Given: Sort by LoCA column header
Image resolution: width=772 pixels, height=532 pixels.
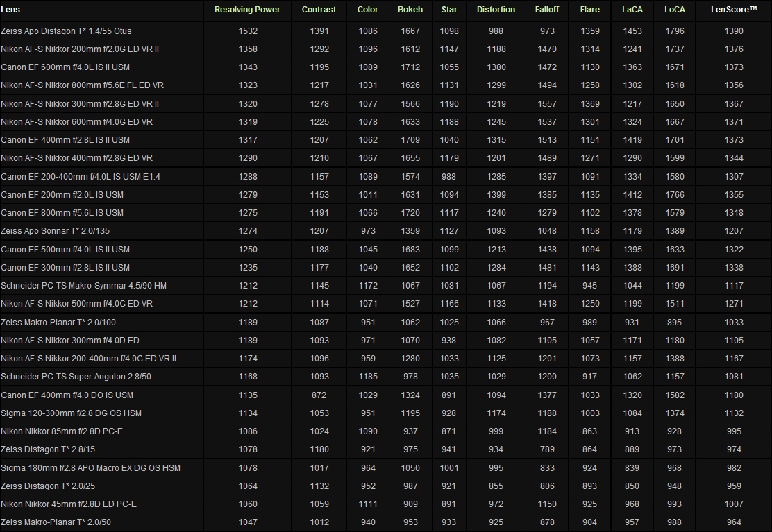Looking at the screenshot, I should 675,10.
